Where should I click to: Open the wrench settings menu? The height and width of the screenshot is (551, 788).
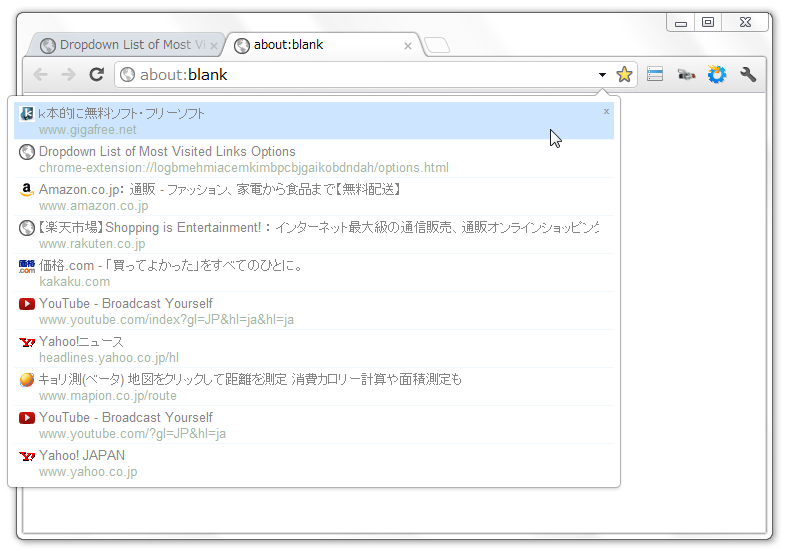pos(748,74)
